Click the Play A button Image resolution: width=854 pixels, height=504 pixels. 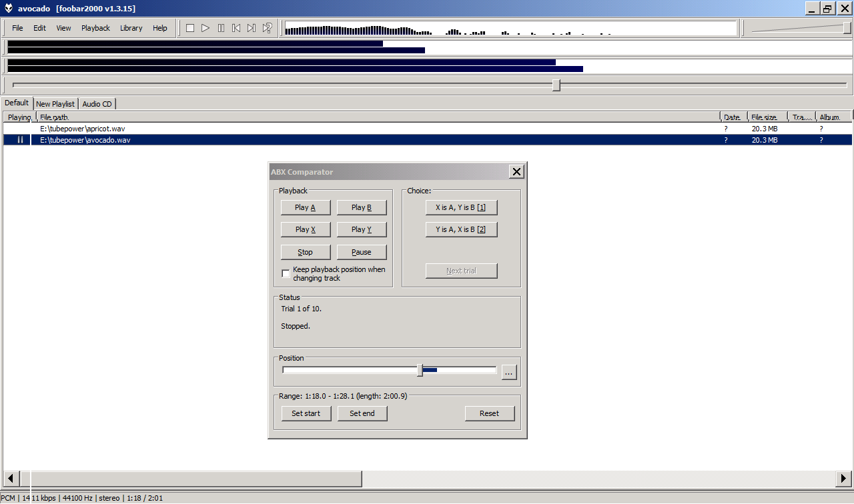305,207
